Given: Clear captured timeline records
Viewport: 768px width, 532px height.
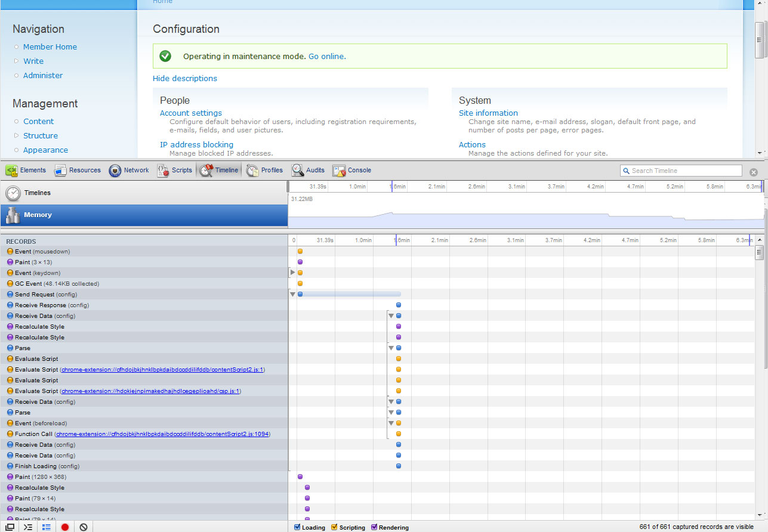Looking at the screenshot, I should click(x=83, y=527).
